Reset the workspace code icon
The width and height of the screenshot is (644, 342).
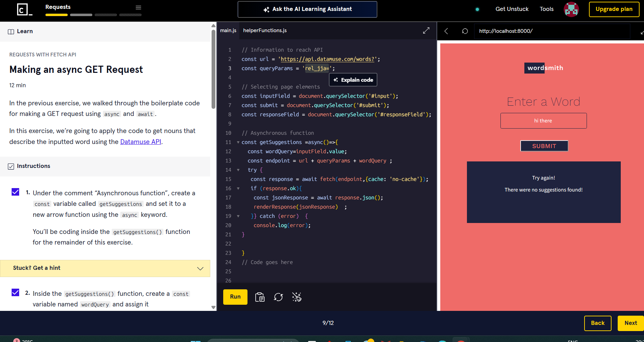pos(278,297)
